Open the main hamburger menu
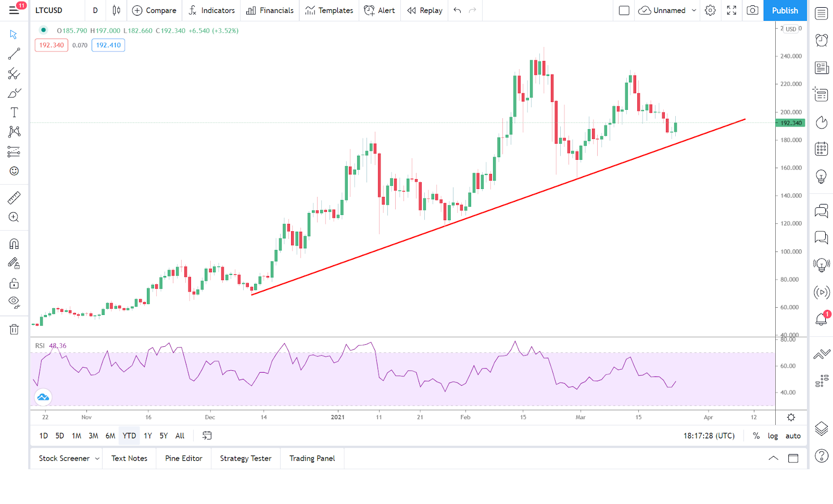The height and width of the screenshot is (504, 833). click(14, 10)
